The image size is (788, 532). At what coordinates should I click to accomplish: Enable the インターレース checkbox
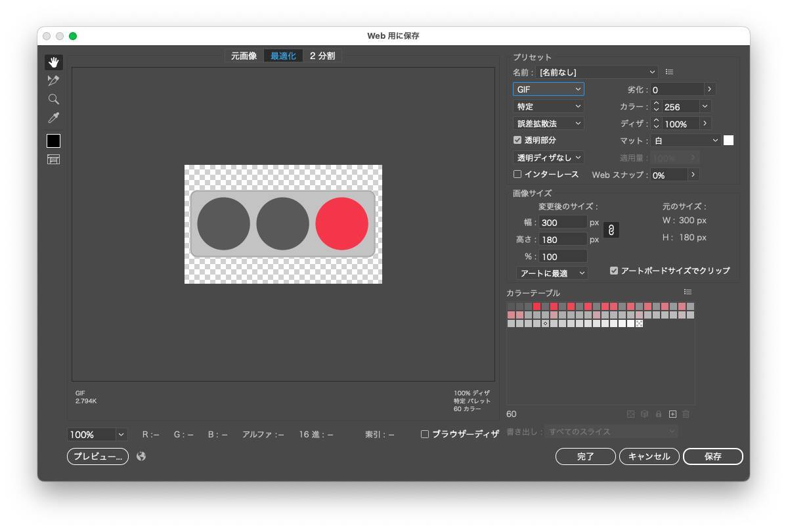click(517, 175)
